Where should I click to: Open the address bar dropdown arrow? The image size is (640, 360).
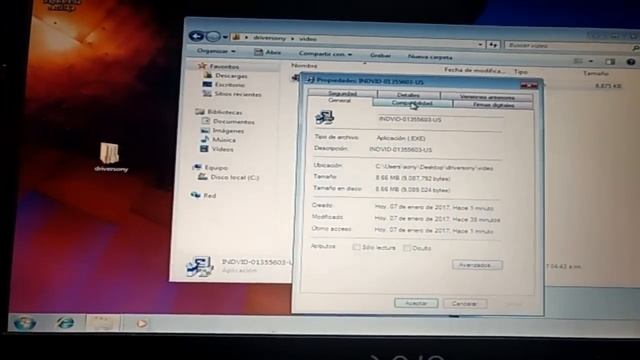(480, 44)
